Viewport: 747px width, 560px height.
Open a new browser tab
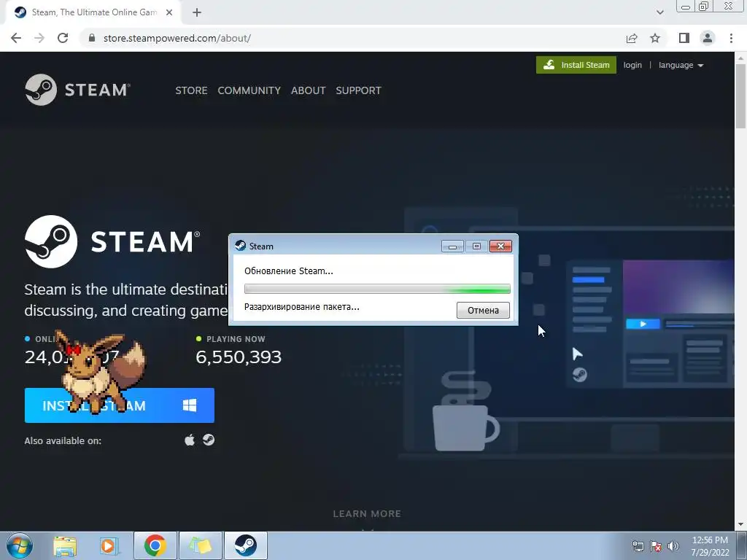pos(197,12)
